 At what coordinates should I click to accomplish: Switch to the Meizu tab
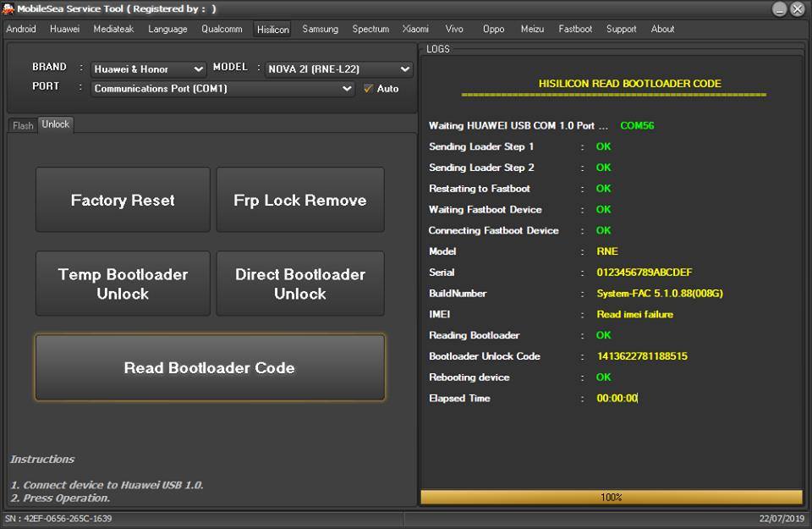(x=532, y=29)
